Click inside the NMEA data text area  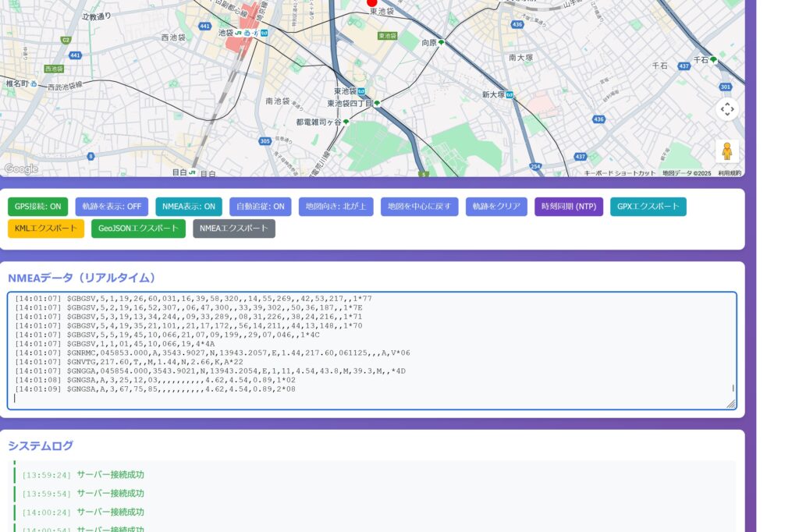pos(371,350)
